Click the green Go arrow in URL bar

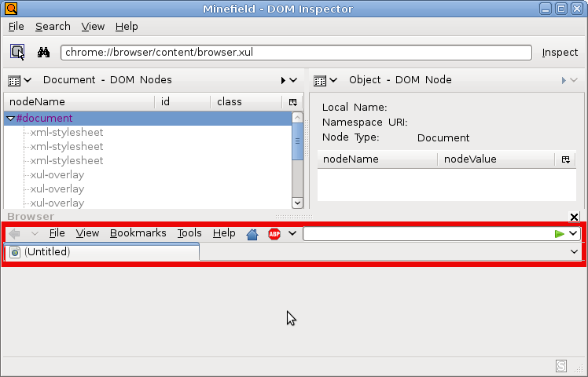pos(559,234)
